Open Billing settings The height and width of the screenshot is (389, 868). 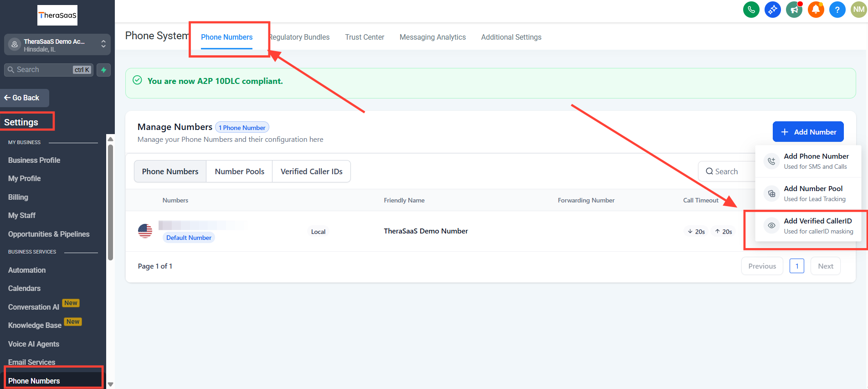pos(18,197)
